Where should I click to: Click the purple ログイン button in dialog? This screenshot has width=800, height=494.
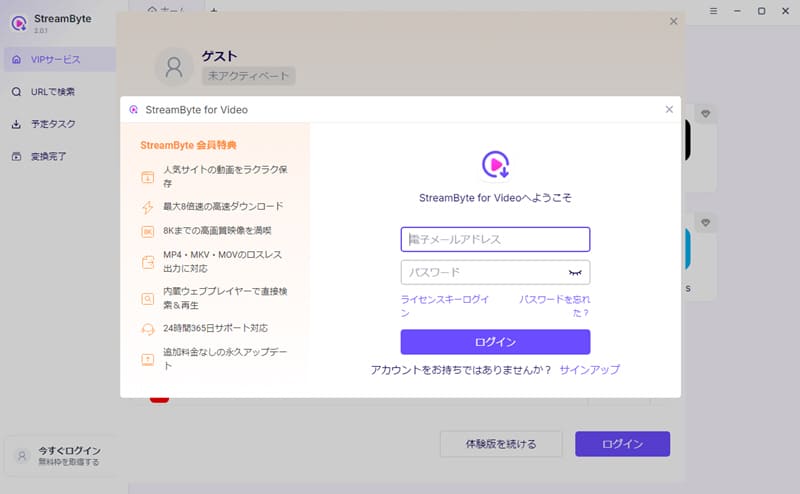tap(495, 342)
